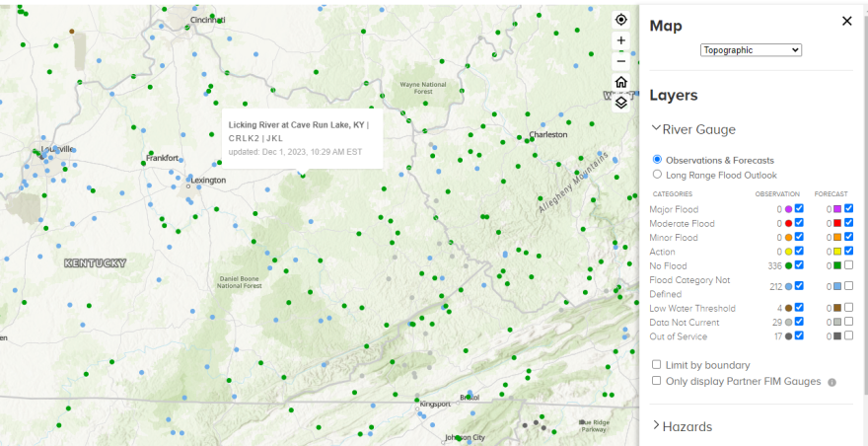
Task: Select Long Range Flood Outlook radio button
Action: pyautogui.click(x=657, y=175)
